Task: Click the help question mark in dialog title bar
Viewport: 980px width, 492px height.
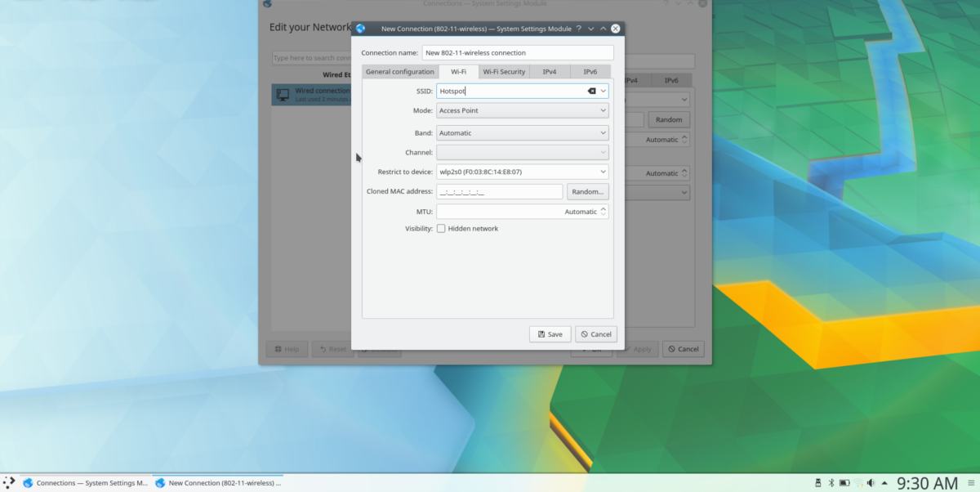Action: [x=578, y=29]
